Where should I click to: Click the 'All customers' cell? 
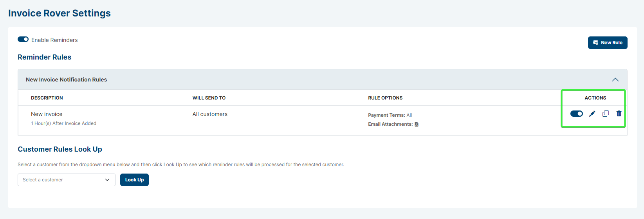pos(210,114)
